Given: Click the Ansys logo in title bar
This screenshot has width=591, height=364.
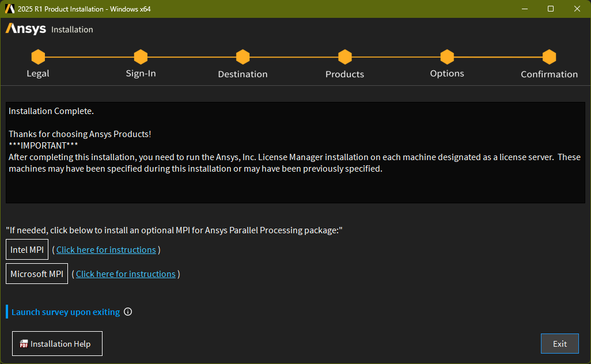Looking at the screenshot, I should coord(10,9).
